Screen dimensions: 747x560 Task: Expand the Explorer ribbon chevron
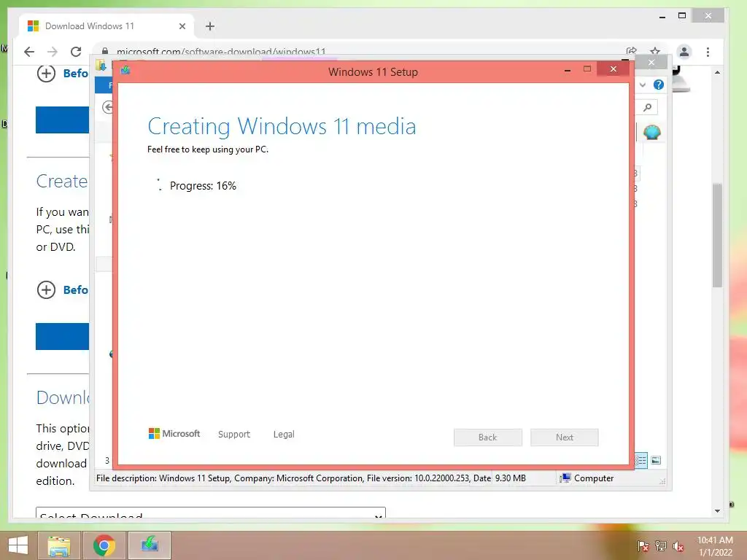point(643,85)
